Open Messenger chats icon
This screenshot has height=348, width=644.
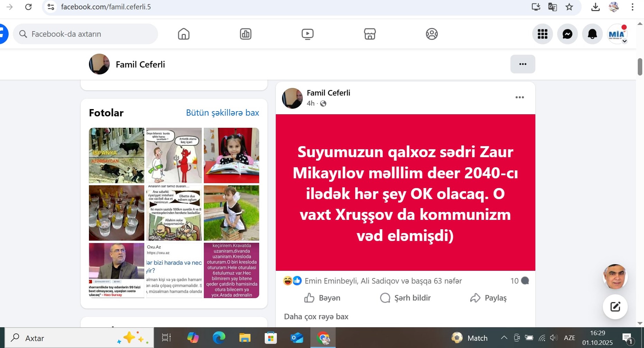pos(567,34)
